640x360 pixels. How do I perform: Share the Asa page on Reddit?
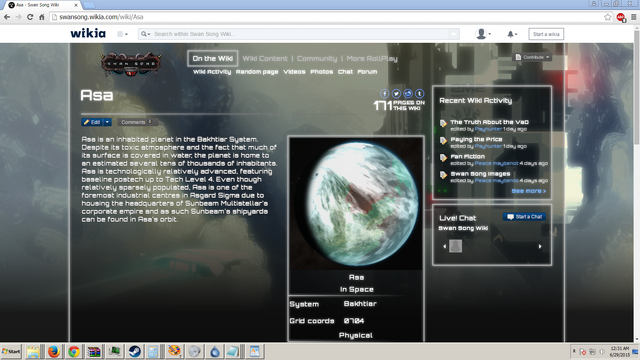[408, 93]
